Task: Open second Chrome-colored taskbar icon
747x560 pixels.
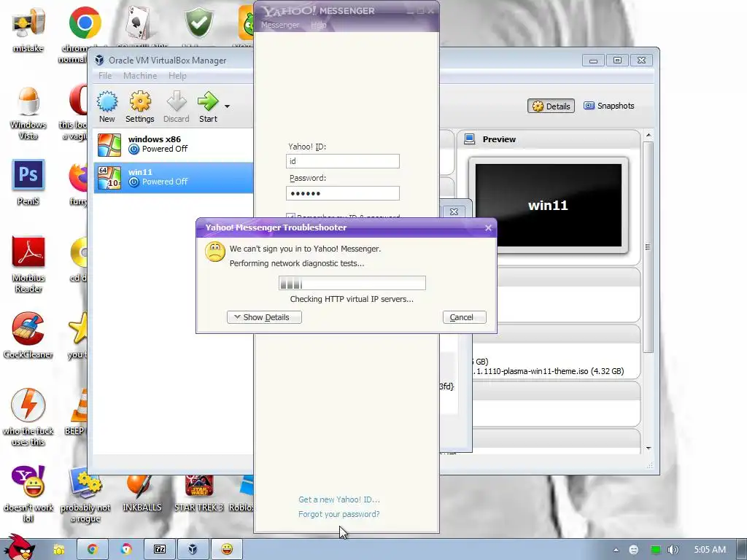Action: coord(126,549)
